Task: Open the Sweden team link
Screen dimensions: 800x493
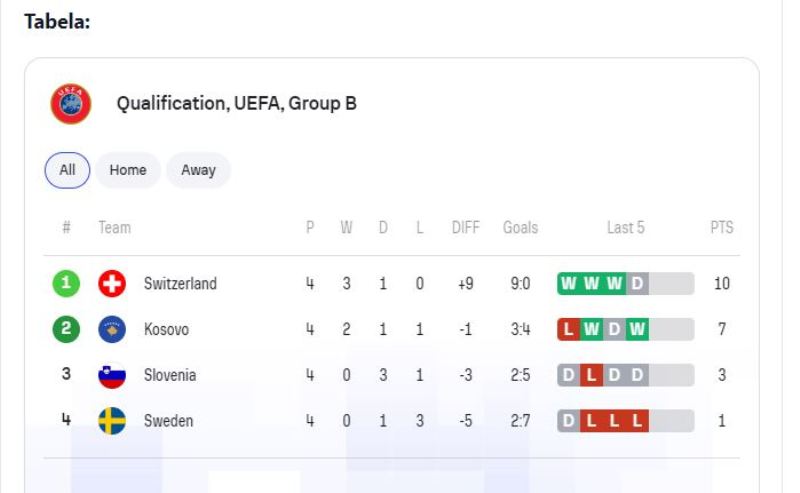Action: click(x=168, y=421)
